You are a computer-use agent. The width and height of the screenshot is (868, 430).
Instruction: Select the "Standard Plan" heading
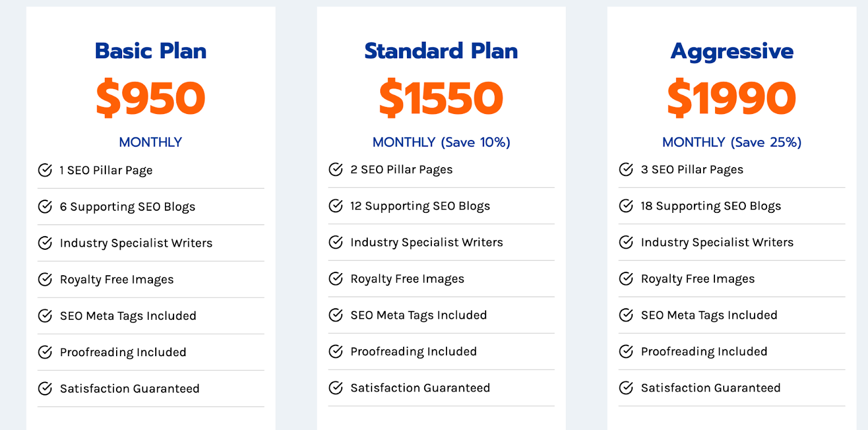[441, 51]
